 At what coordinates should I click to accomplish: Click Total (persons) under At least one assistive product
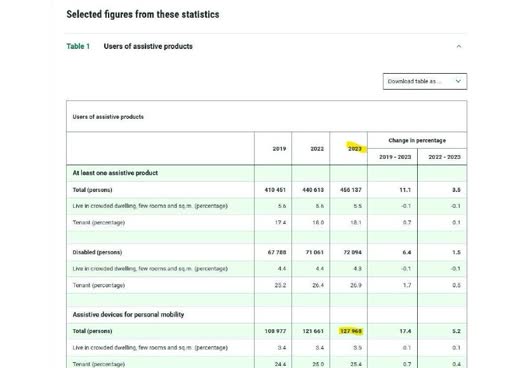[92, 190]
